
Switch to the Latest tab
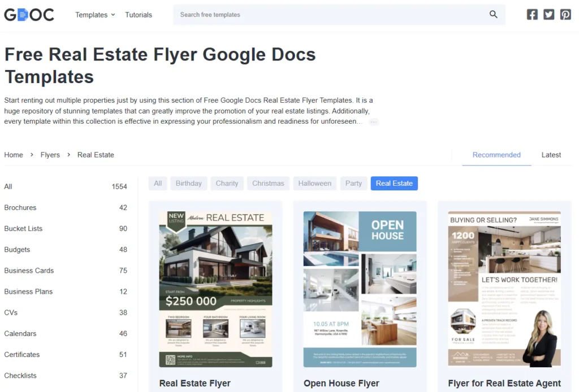coord(551,154)
